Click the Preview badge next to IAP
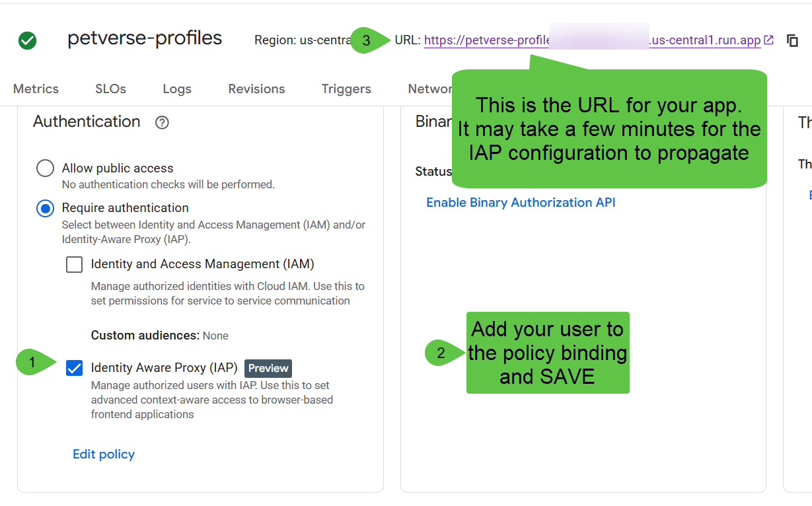Viewport: 812px width, 506px height. (x=268, y=369)
